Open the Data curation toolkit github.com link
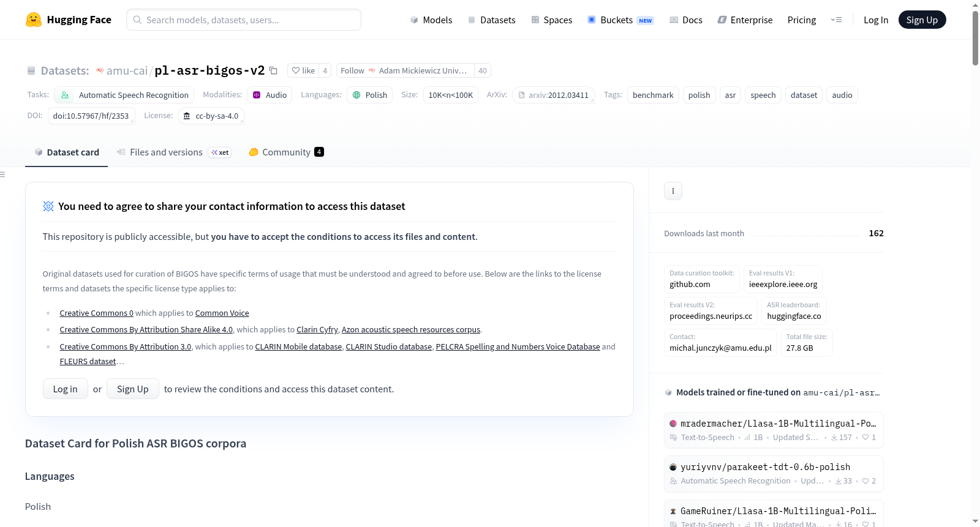The height and width of the screenshot is (527, 980). click(x=702, y=279)
